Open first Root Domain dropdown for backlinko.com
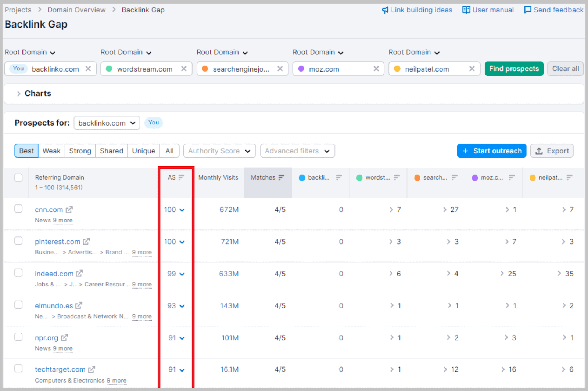 (x=30, y=52)
